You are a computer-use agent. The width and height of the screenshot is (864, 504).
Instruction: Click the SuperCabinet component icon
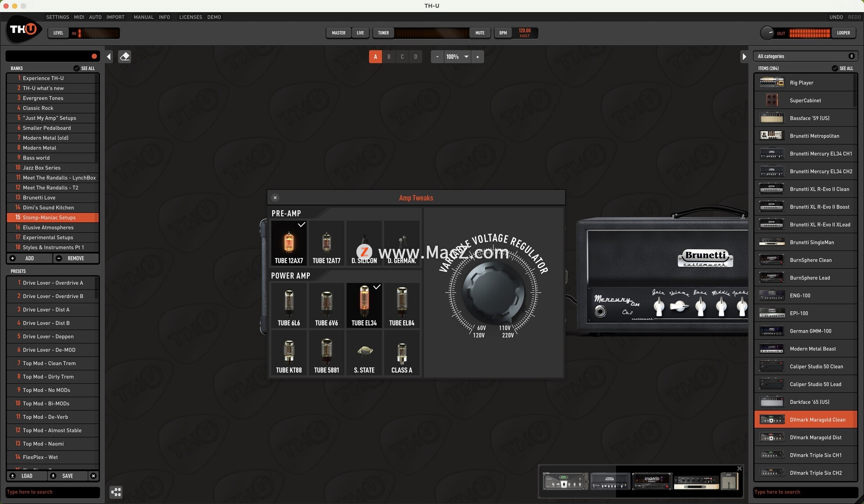coord(771,100)
